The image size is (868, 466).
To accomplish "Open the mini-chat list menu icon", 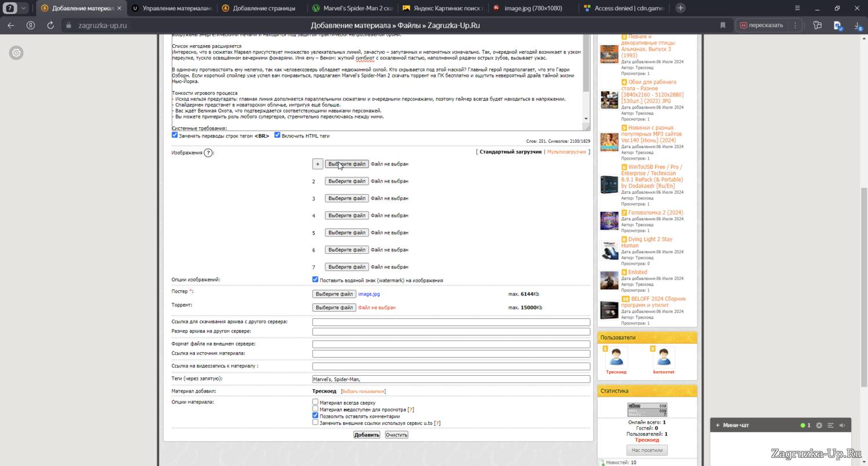I will pyautogui.click(x=830, y=426).
